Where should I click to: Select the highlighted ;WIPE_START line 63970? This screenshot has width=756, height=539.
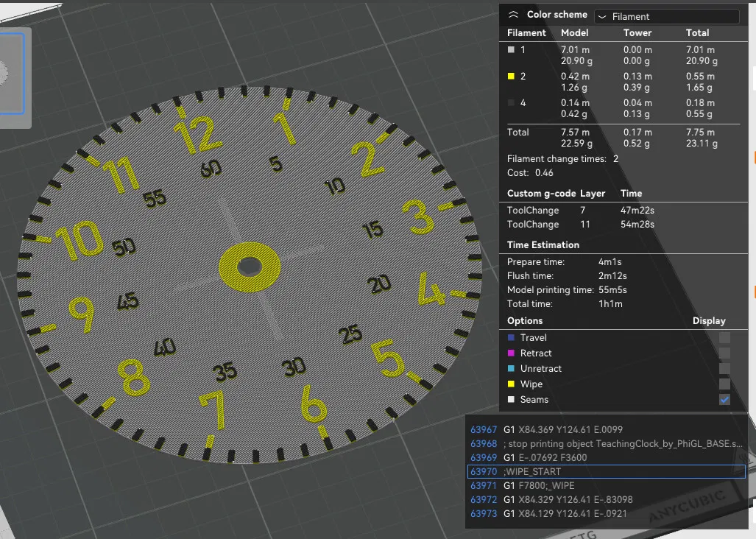(607, 471)
